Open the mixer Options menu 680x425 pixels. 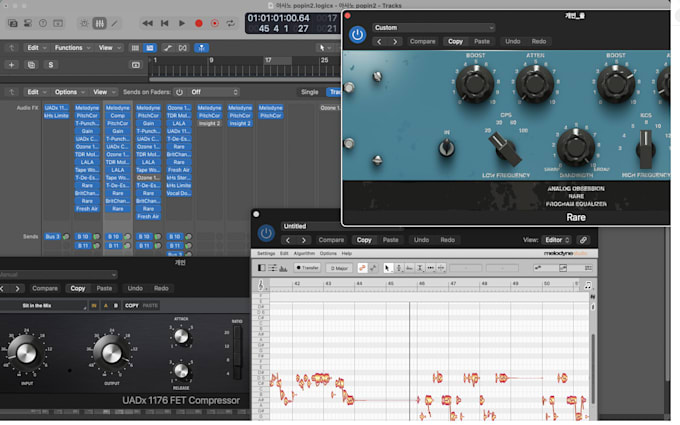click(x=69, y=92)
